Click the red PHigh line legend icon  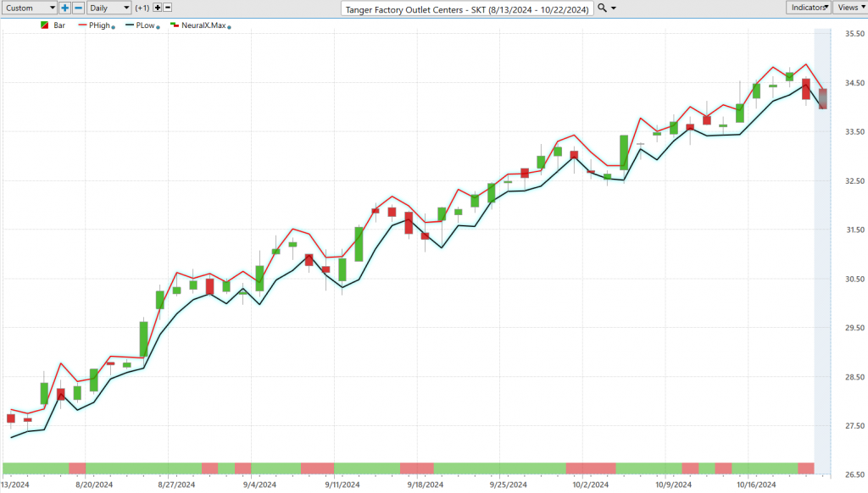click(82, 25)
